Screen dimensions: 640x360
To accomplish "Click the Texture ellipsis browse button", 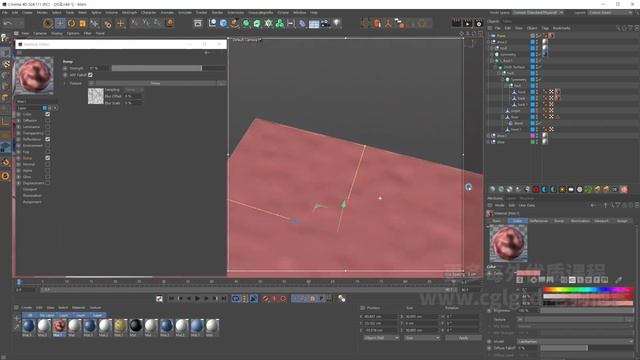I will tap(221, 83).
